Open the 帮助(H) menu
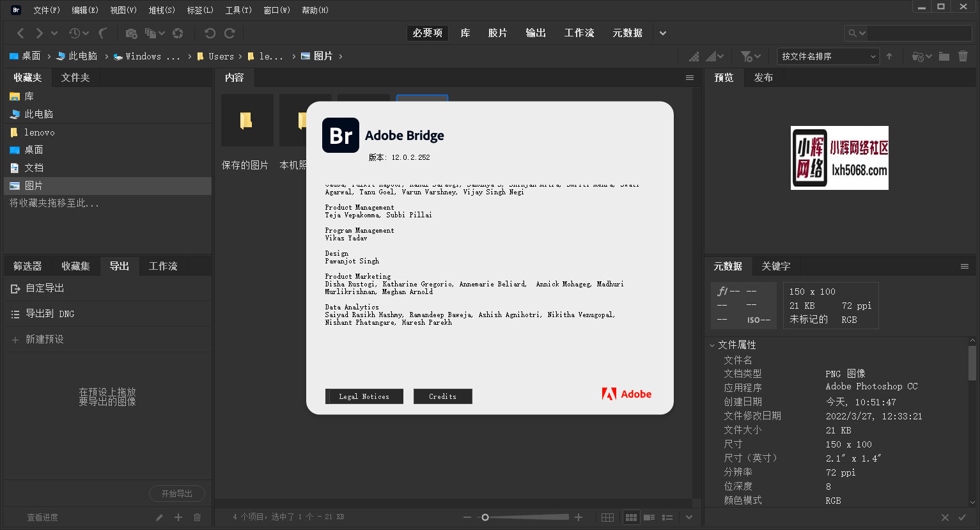This screenshot has height=530, width=980. (x=315, y=10)
